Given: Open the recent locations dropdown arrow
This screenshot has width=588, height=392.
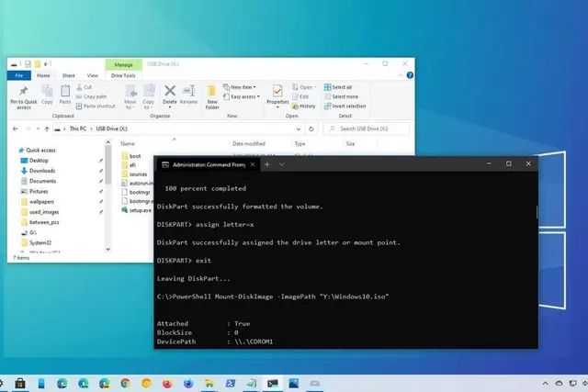Looking at the screenshot, I should click(x=38, y=129).
